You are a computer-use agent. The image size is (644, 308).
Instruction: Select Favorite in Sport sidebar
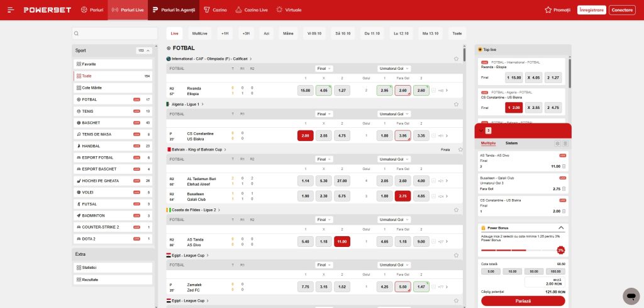113,64
